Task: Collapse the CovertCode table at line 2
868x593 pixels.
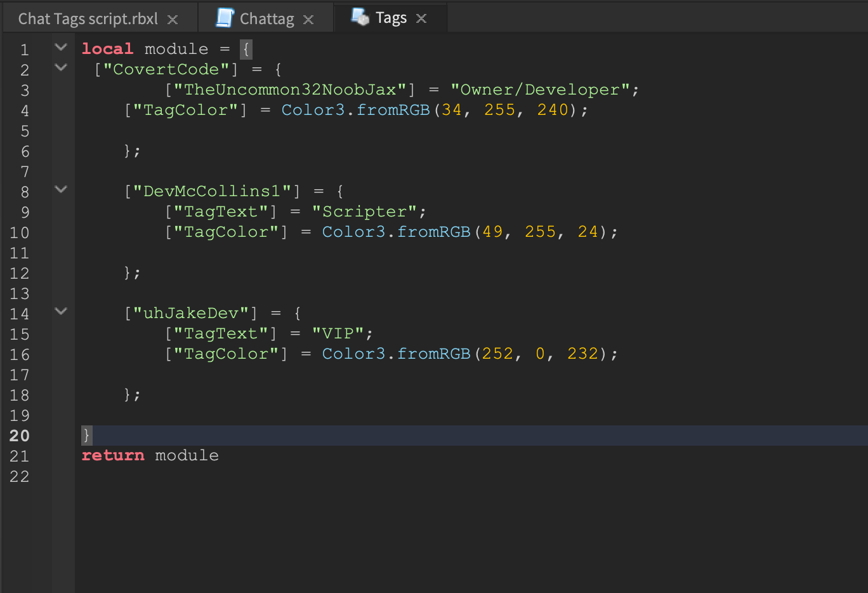Action: [60, 67]
